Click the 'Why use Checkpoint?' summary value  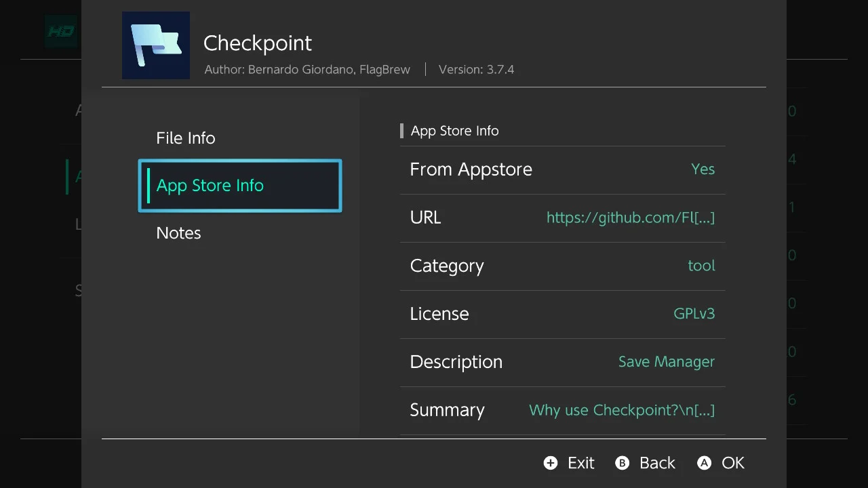(x=622, y=410)
